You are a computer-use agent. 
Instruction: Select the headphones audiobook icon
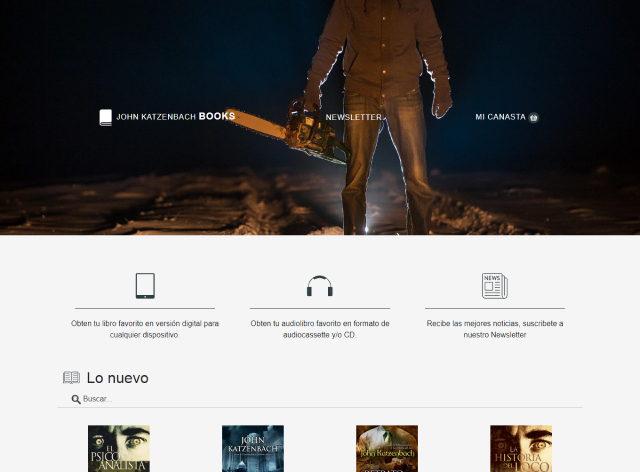coord(320,286)
